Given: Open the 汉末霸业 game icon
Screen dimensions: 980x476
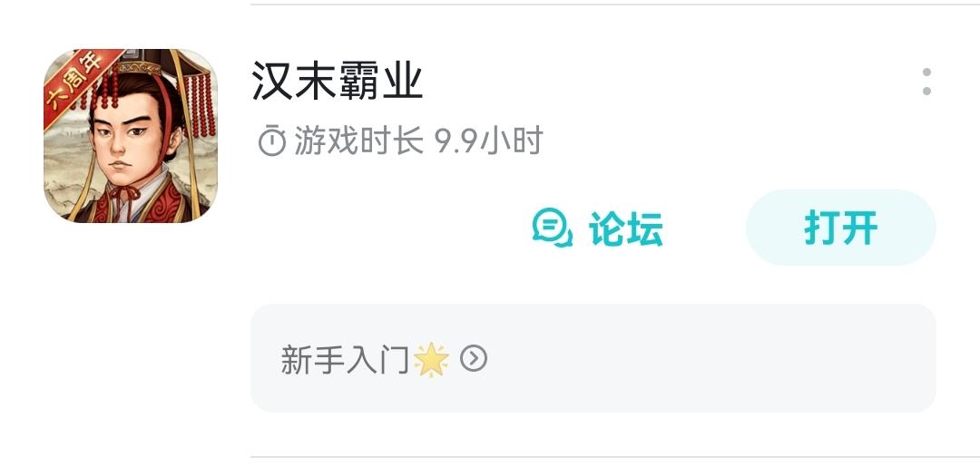Looking at the screenshot, I should 131,136.
